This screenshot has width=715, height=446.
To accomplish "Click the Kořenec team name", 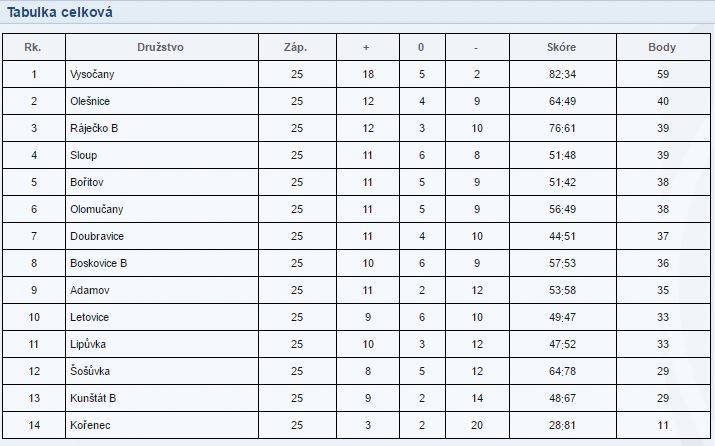I will 90,425.
